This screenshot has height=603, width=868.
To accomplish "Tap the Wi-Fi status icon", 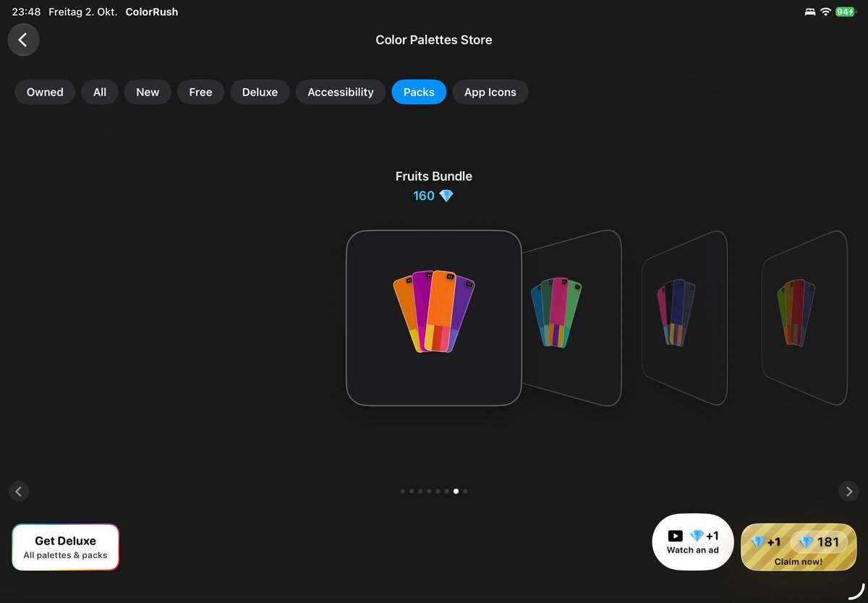I will click(x=825, y=12).
